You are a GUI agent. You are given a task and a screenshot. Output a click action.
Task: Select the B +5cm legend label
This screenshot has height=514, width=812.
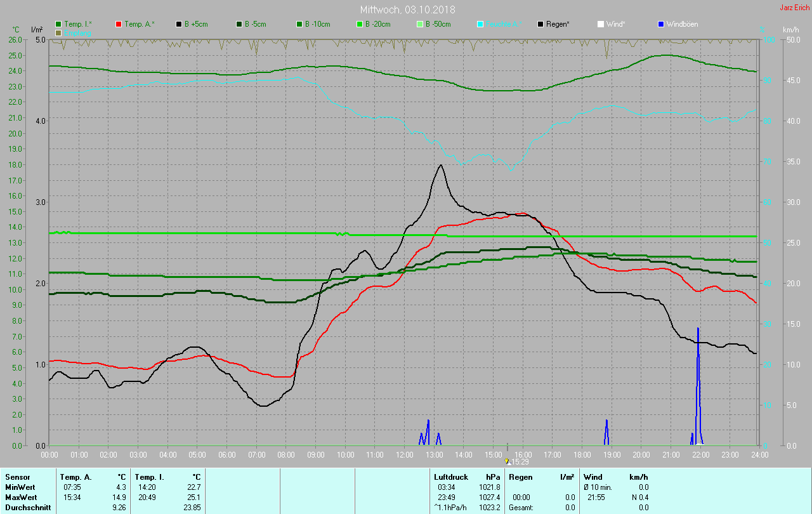click(196, 24)
